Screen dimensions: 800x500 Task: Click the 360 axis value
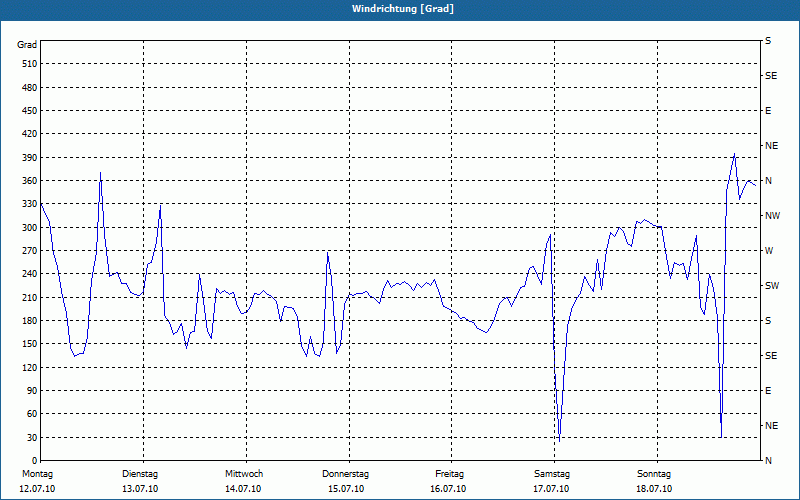pos(30,181)
